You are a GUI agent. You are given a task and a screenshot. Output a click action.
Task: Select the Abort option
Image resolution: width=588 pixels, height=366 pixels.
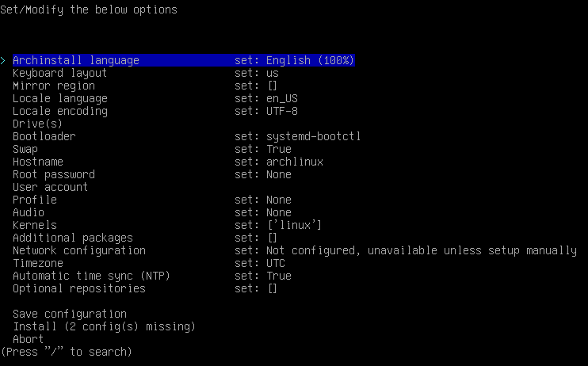29,339
